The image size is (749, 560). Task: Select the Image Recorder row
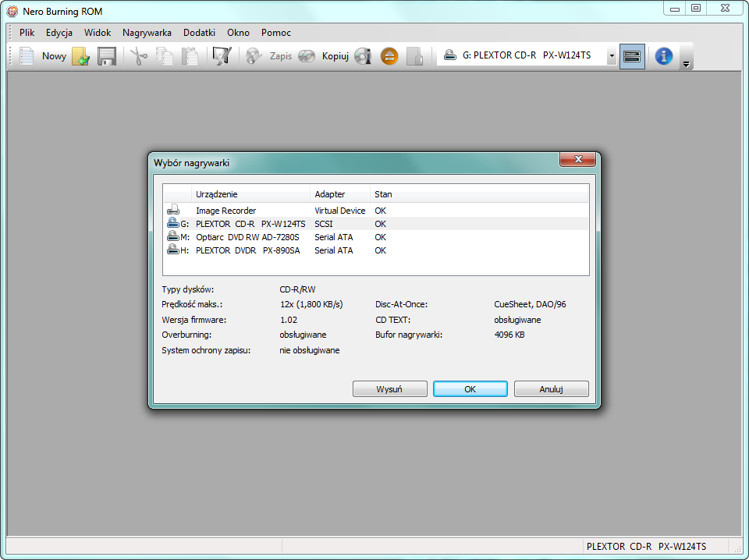coord(375,211)
